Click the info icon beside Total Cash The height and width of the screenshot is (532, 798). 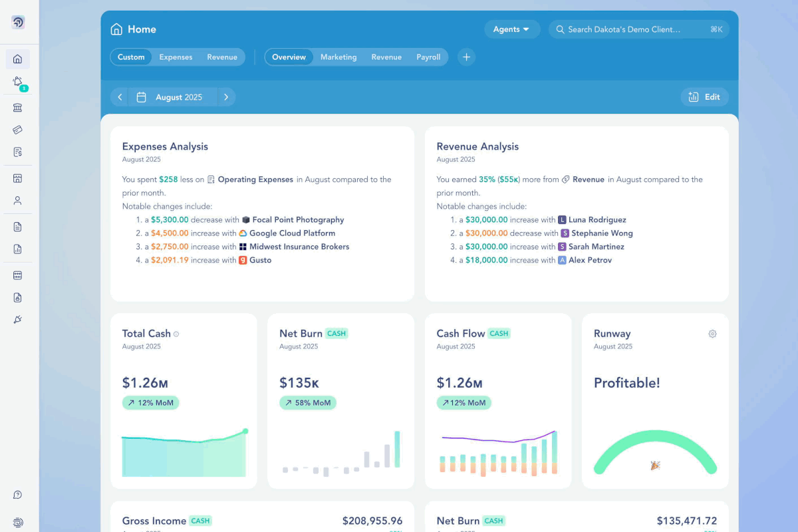(x=176, y=334)
